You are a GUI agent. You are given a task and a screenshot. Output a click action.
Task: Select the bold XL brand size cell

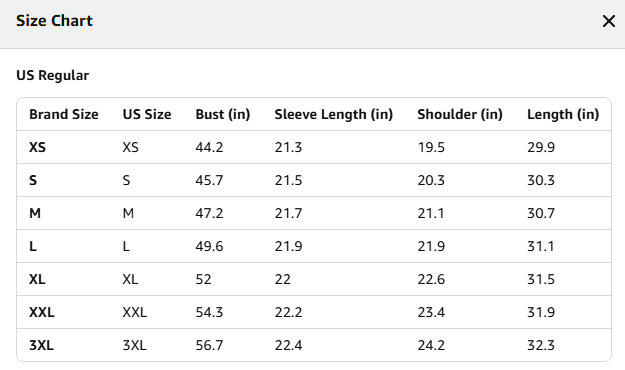coord(37,279)
